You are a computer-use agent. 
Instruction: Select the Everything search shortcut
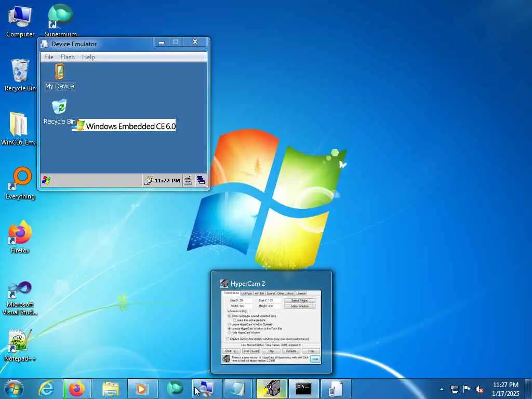coord(20,183)
